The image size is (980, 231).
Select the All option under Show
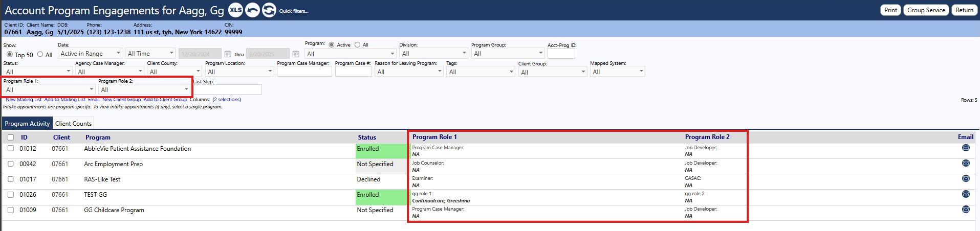pyautogui.click(x=40, y=54)
